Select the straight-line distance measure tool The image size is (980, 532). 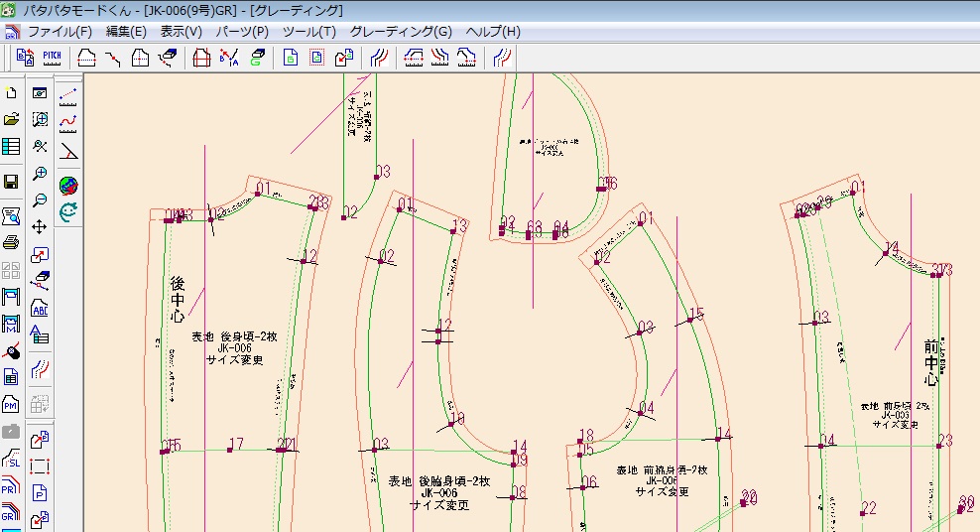(68, 96)
